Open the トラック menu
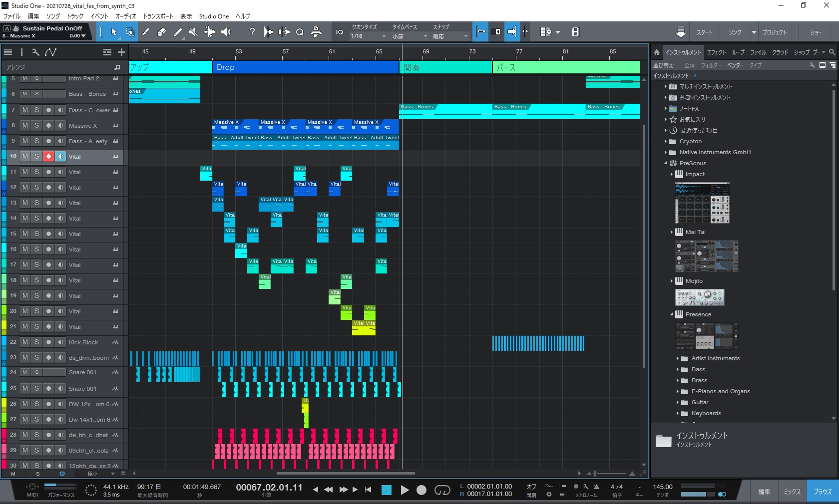839x504 pixels. (75, 16)
